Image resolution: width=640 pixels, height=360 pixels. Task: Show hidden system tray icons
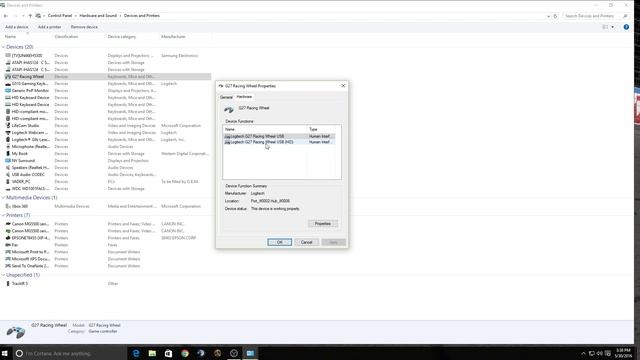pyautogui.click(x=583, y=353)
